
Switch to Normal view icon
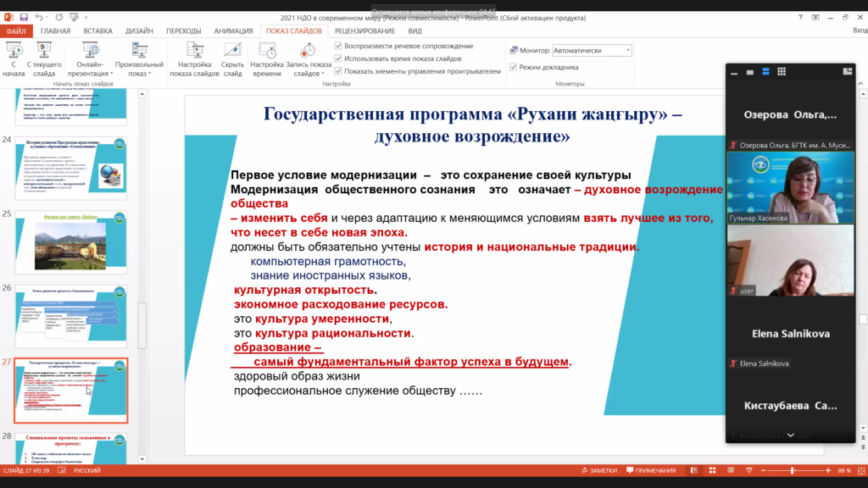(x=693, y=470)
